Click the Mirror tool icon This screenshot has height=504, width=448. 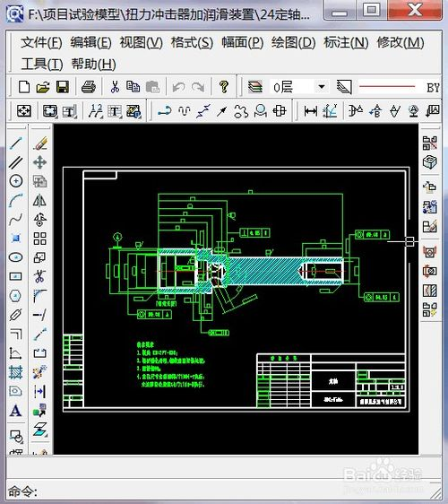tap(39, 201)
